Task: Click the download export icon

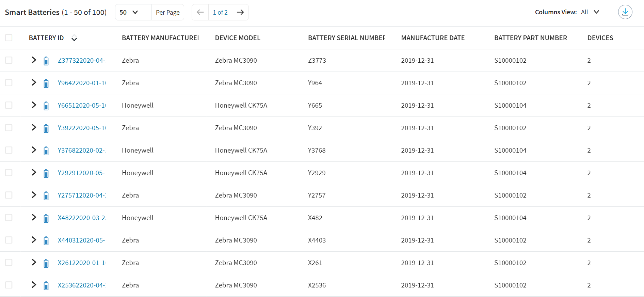Action: [625, 12]
